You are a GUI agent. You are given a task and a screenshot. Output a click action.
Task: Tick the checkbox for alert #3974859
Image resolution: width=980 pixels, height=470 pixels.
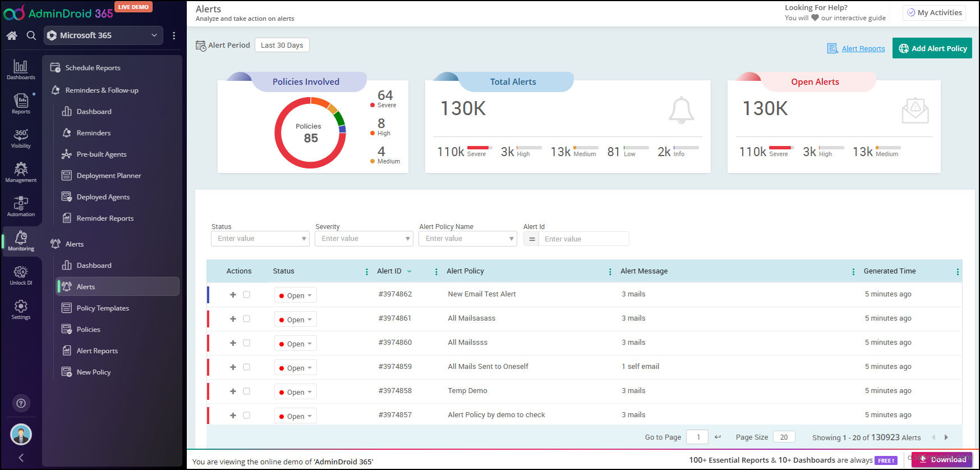click(246, 367)
